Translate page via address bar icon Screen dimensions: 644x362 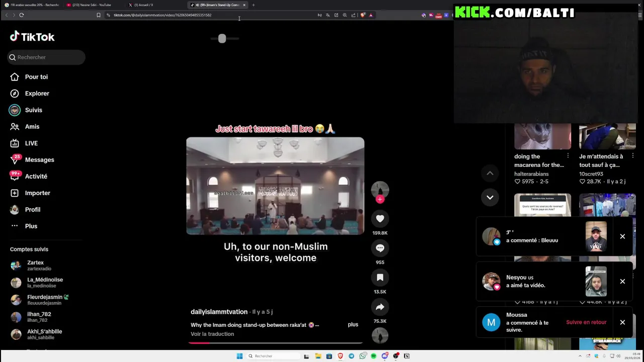coord(328,15)
